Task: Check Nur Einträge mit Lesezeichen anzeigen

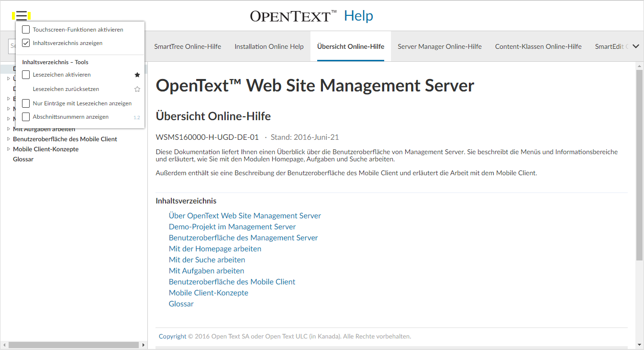Action: click(26, 103)
